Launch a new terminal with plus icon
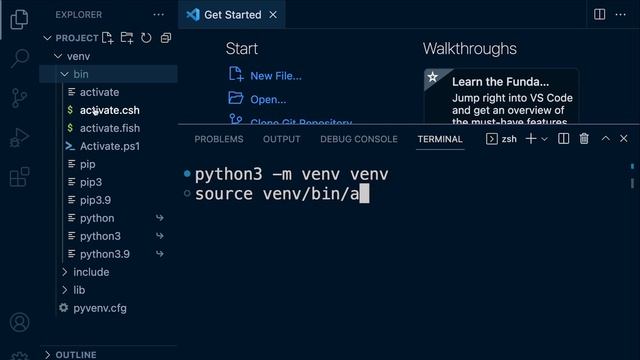 [531, 139]
